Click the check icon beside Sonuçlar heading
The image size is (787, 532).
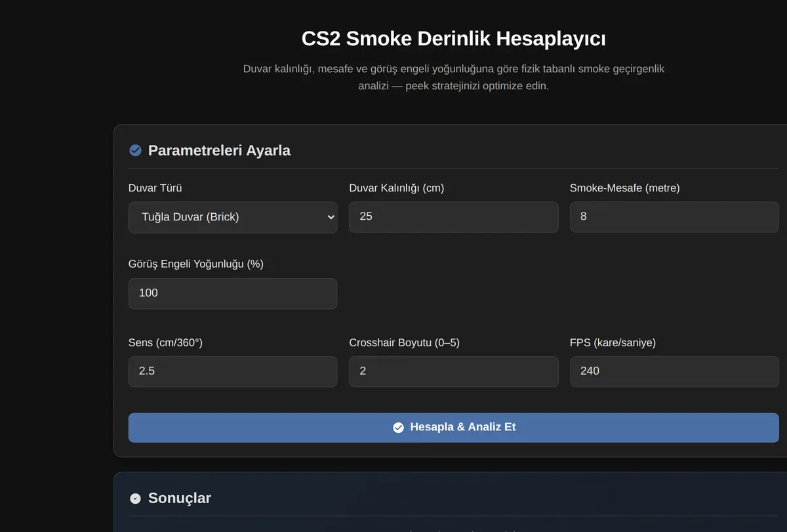pyautogui.click(x=135, y=499)
